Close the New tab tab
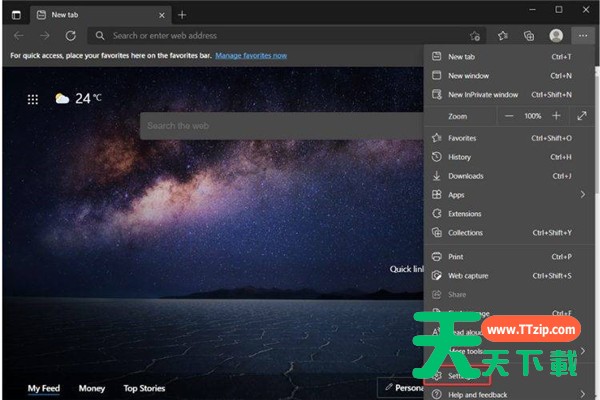600x400 pixels. 162,15
